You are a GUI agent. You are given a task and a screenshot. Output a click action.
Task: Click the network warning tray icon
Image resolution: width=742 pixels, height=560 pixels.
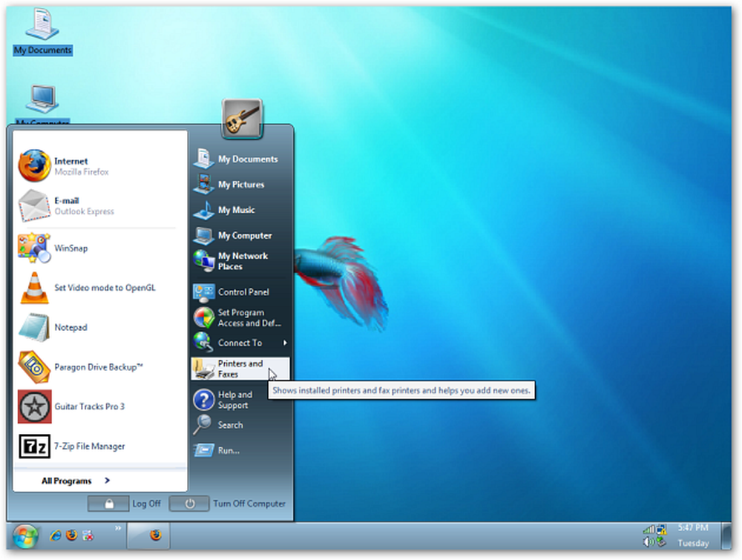pos(661,530)
